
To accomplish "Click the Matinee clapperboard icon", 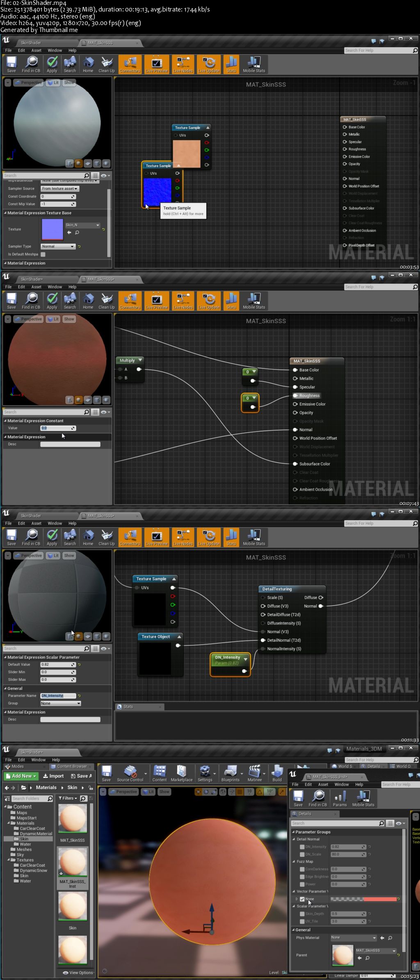I will pyautogui.click(x=254, y=773).
